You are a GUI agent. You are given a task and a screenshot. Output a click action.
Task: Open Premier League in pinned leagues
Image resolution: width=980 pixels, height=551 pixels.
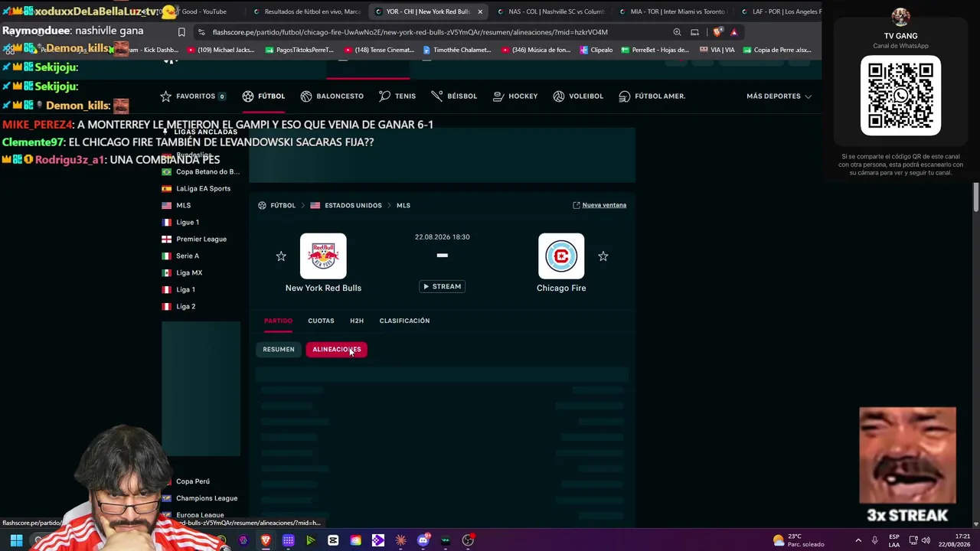(194, 240)
